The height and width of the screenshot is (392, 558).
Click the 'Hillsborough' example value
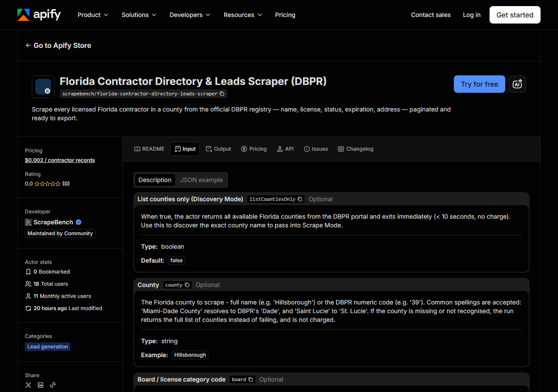190,355
